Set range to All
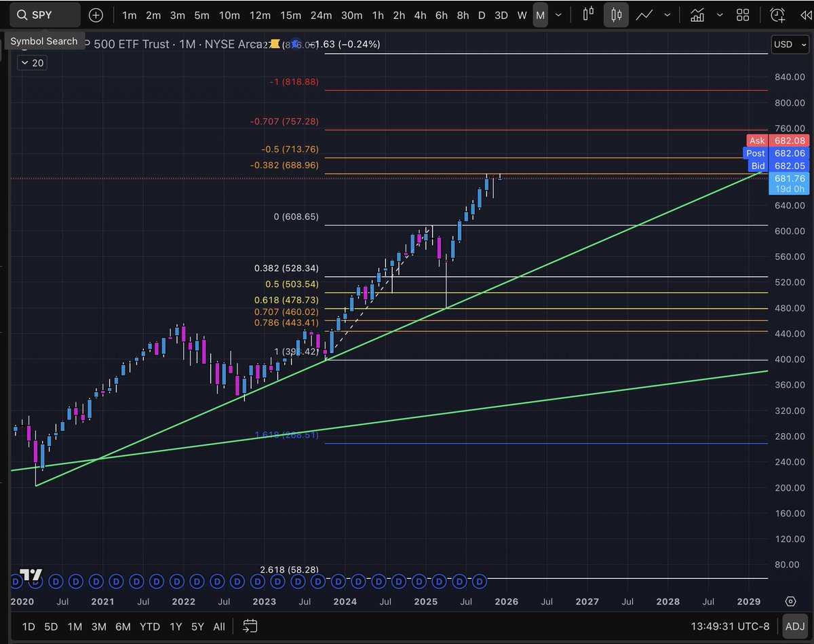 (219, 626)
